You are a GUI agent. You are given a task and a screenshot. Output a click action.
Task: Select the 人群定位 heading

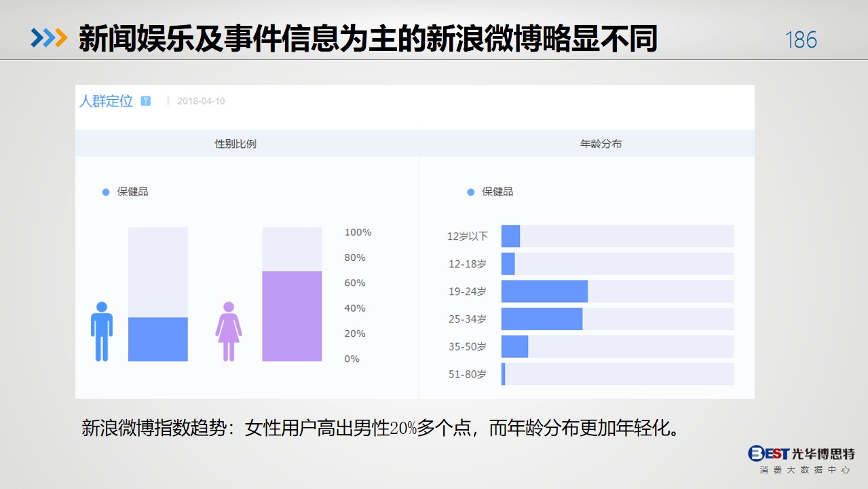point(106,101)
